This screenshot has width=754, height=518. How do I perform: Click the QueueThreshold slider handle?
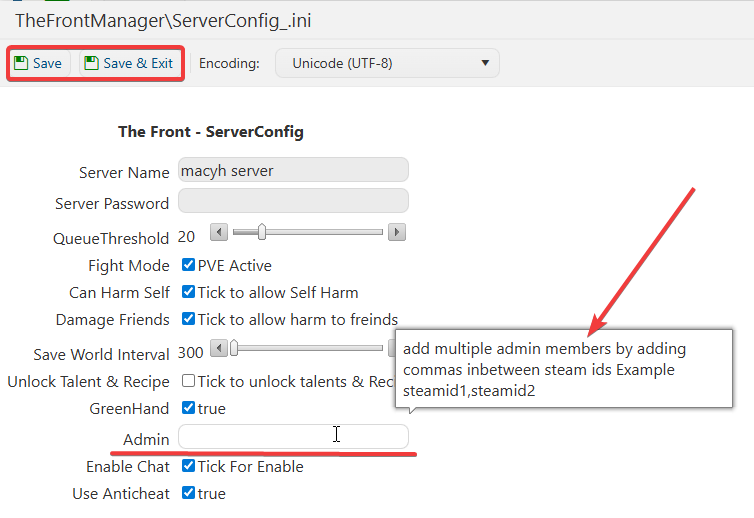click(x=262, y=232)
